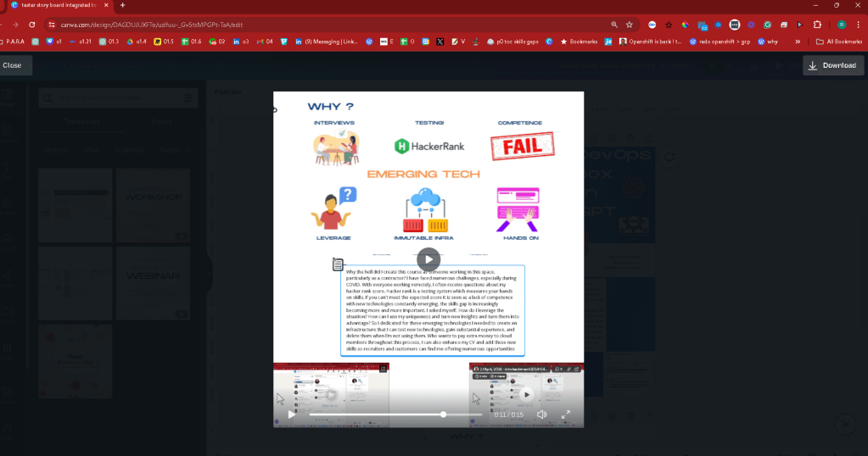Open the 01.3 bookmark

click(109, 42)
